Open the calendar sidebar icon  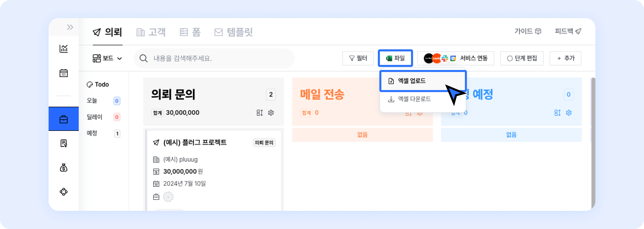(x=64, y=73)
